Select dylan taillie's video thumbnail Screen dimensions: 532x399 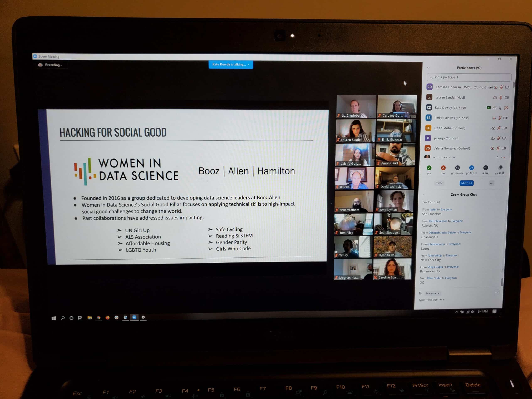point(393,247)
